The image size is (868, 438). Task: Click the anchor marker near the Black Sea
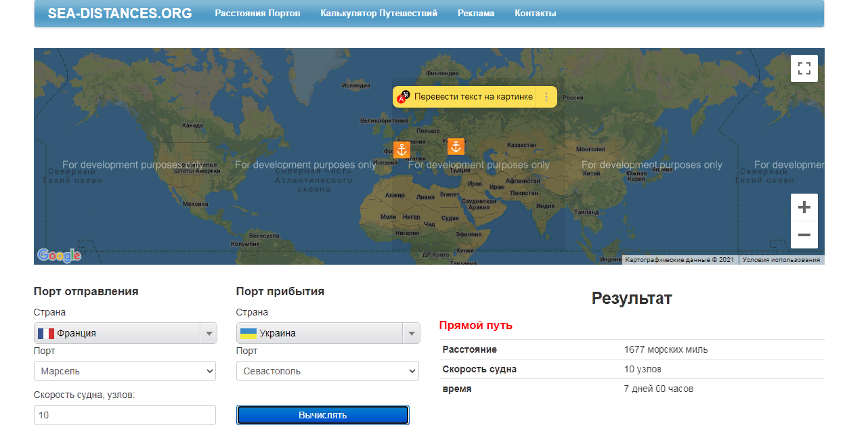point(456,146)
